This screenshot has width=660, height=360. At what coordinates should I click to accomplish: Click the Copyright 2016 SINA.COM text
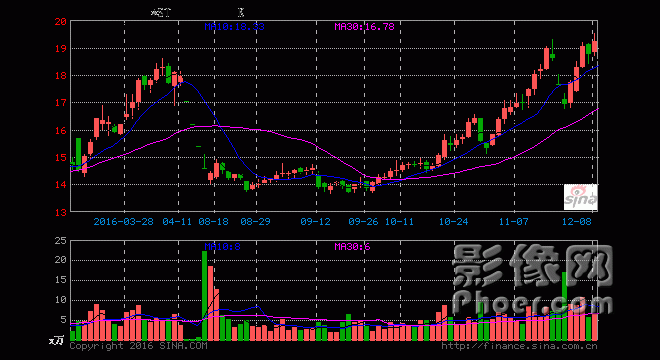coord(138,346)
